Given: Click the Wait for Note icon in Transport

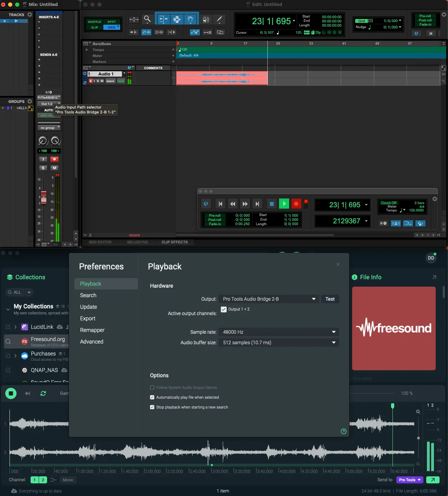Looking at the screenshot, I should click(x=383, y=223).
